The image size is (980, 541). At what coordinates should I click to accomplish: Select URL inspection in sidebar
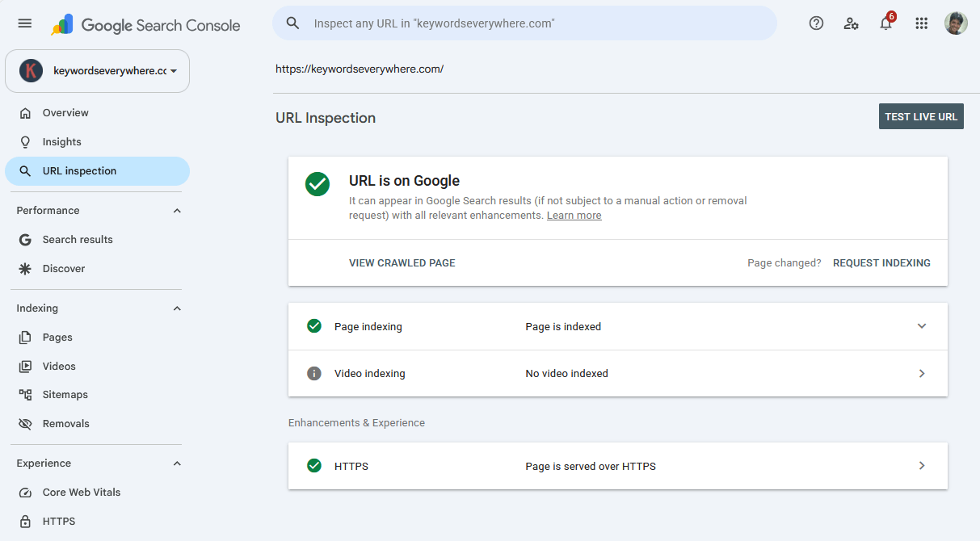[x=98, y=171]
